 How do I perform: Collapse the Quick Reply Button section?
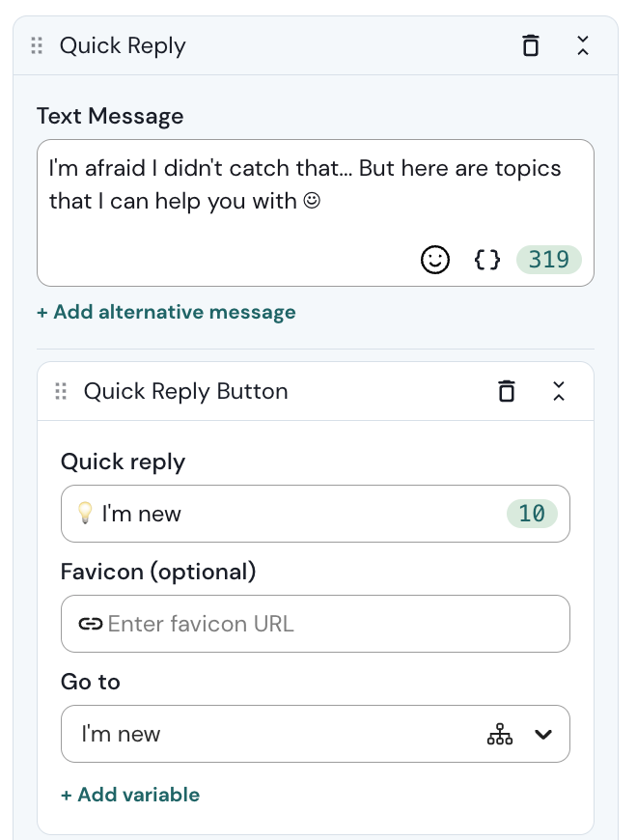558,391
